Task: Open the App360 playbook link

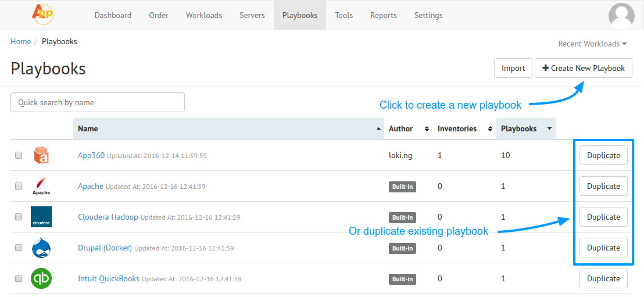Action: click(92, 155)
